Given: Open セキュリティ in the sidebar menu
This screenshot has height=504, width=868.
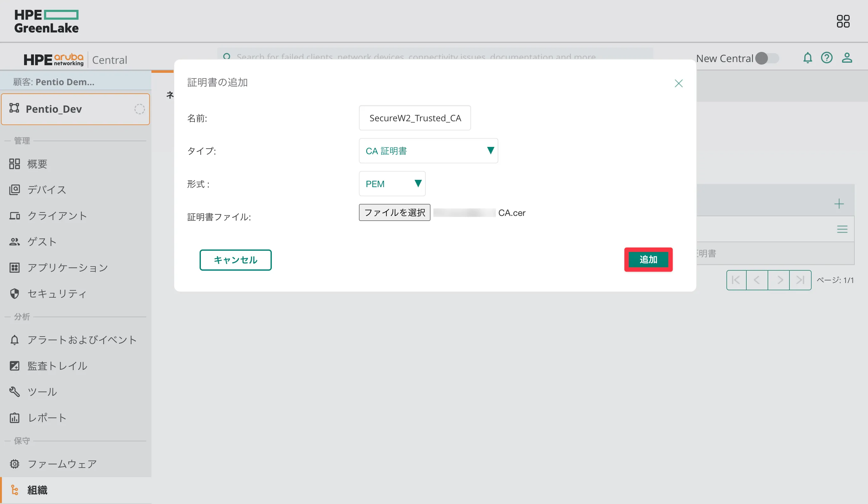Looking at the screenshot, I should (57, 294).
